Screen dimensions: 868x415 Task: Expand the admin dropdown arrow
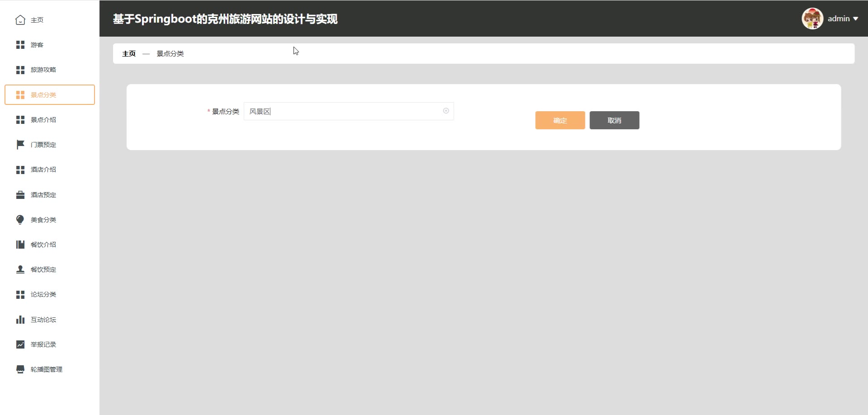[855, 19]
